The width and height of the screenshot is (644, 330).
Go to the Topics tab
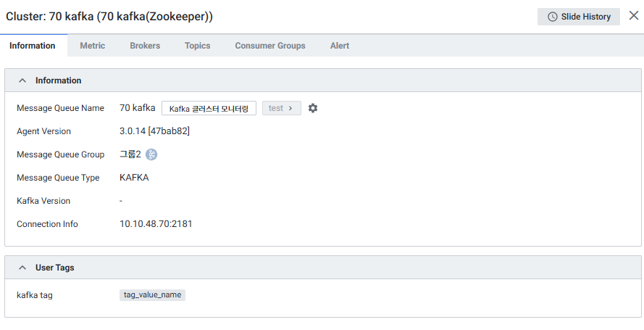[197, 46]
